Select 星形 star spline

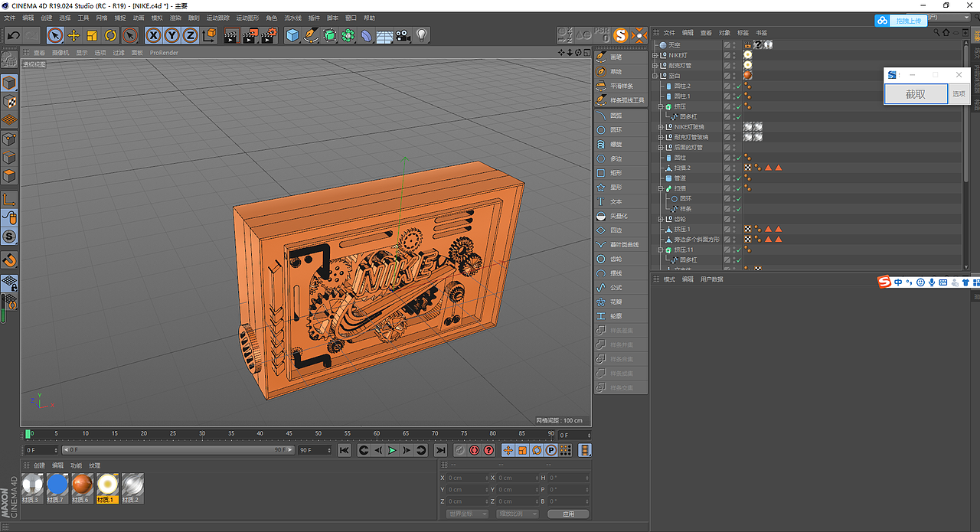coord(620,188)
